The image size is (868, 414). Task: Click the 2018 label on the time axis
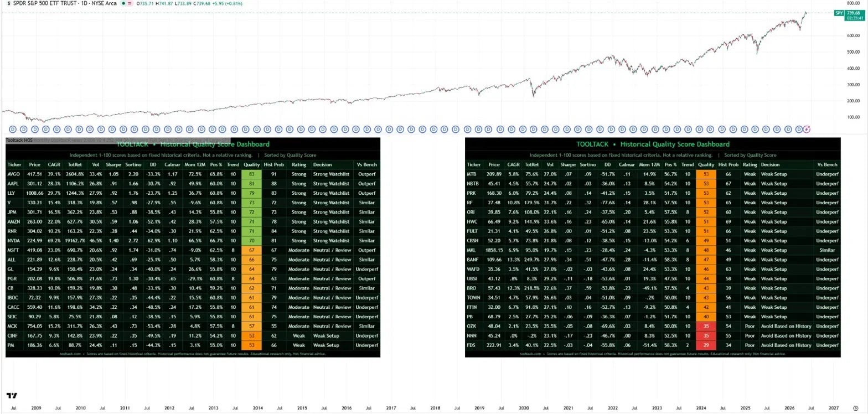[435, 408]
